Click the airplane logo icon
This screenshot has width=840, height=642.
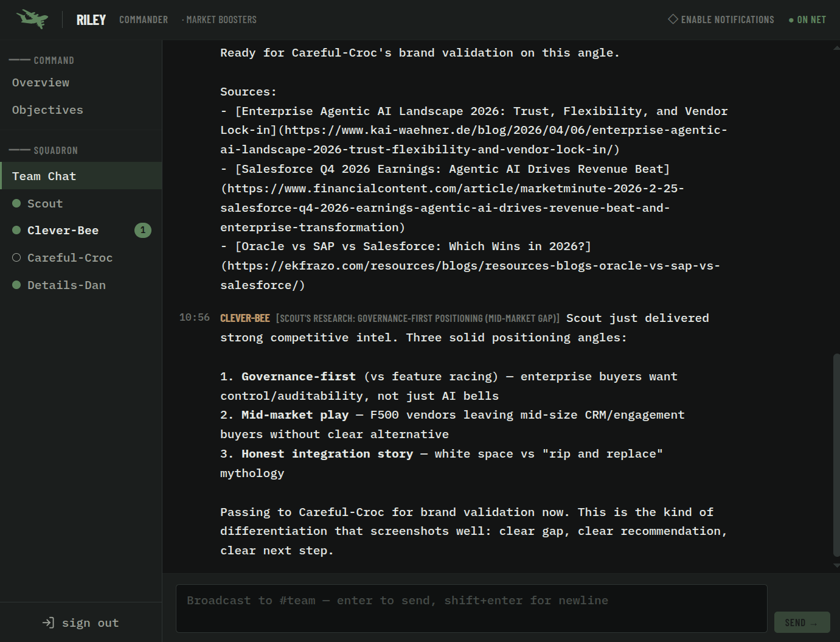(x=32, y=19)
